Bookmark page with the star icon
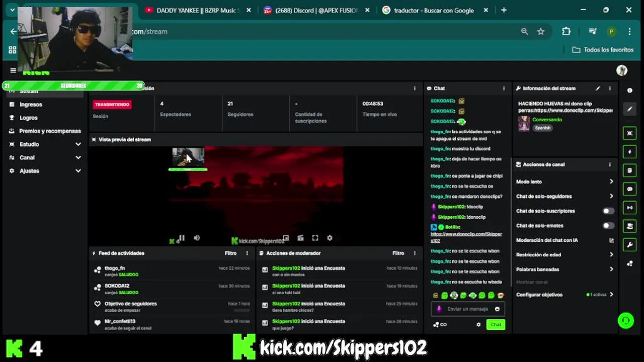The image size is (644, 362). click(541, 32)
